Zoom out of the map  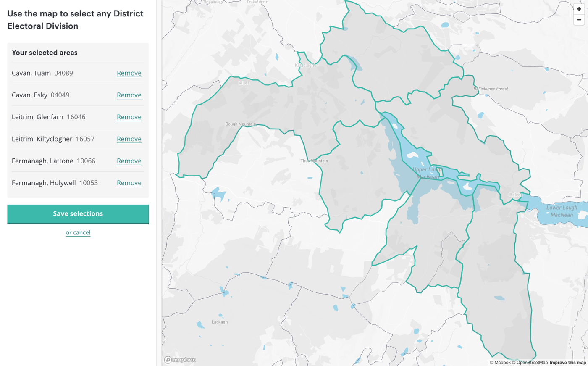tap(579, 20)
